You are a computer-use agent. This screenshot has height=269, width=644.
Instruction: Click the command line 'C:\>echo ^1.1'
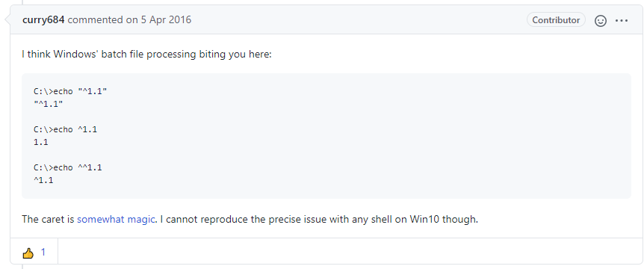65,130
